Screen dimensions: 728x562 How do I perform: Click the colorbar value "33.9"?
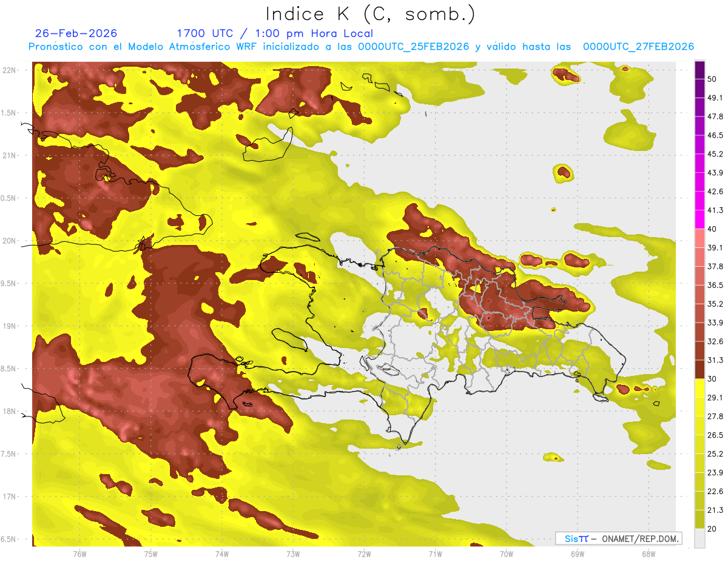point(715,323)
